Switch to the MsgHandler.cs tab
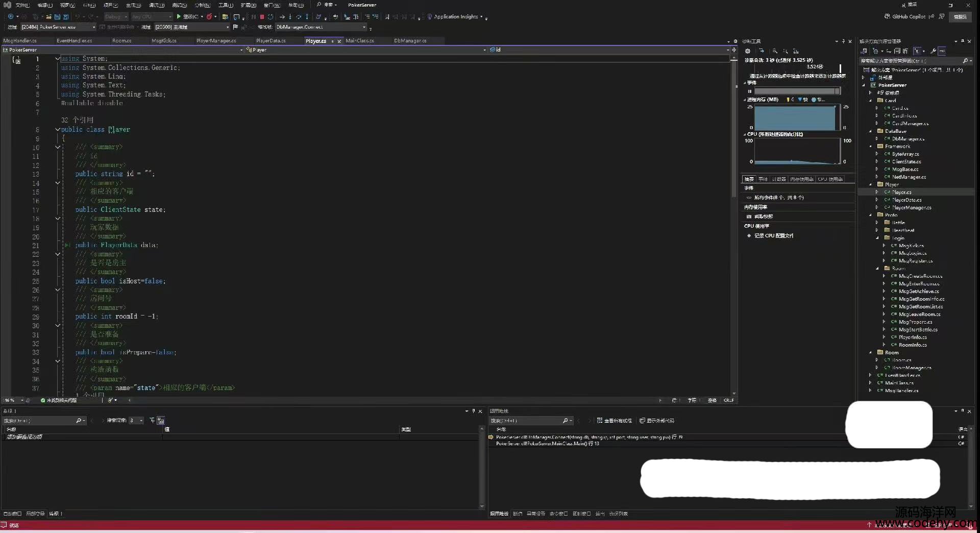Image resolution: width=980 pixels, height=533 pixels. [x=20, y=41]
